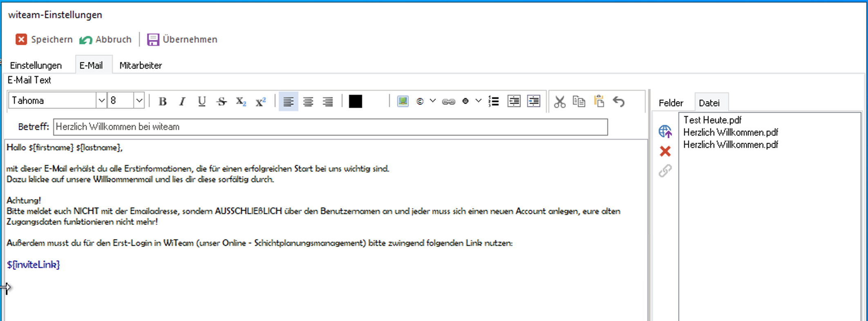
Task: Open the Felder tab
Action: (x=671, y=103)
